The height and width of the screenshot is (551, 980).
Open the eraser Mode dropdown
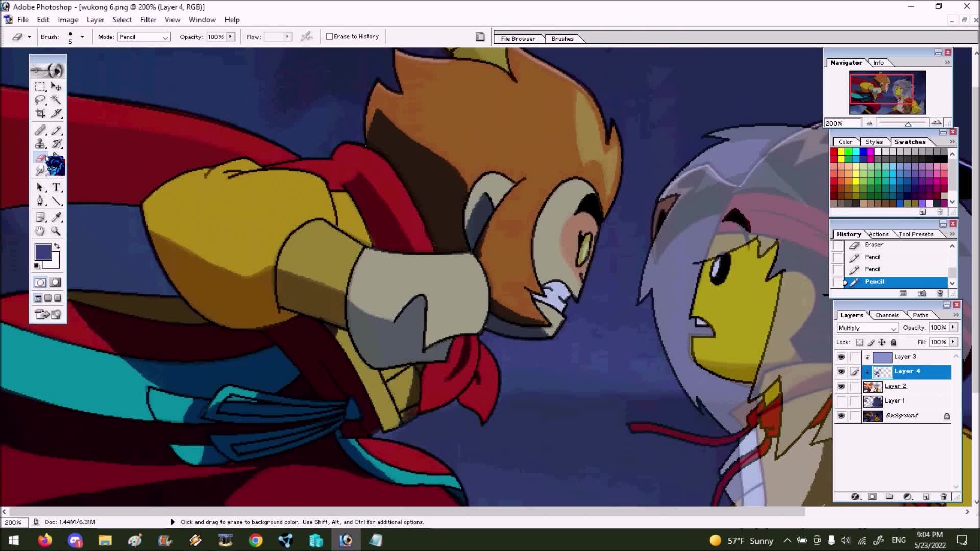tap(144, 37)
